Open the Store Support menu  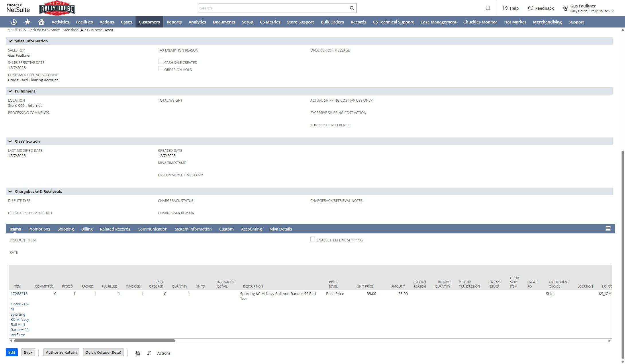(x=300, y=22)
